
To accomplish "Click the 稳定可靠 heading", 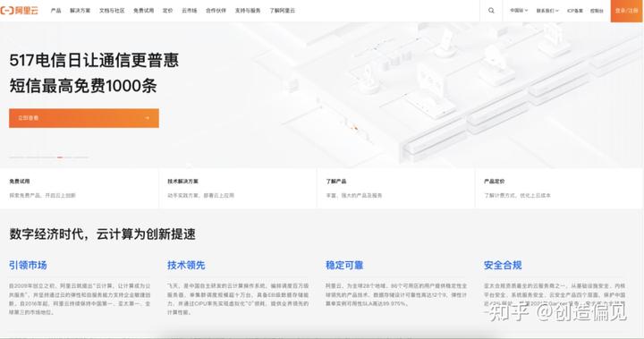I will (344, 266).
